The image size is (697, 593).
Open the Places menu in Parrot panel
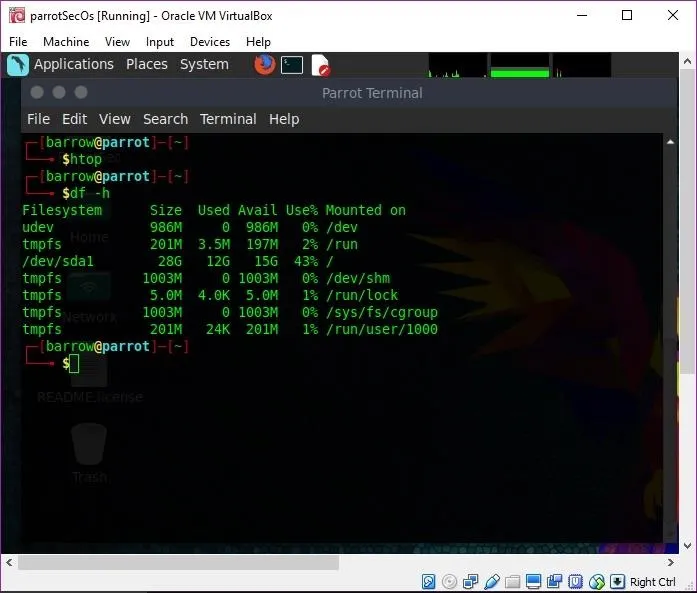(147, 64)
